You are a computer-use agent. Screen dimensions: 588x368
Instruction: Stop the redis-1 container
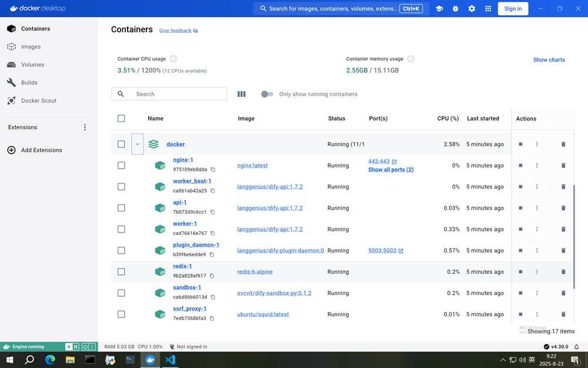520,271
